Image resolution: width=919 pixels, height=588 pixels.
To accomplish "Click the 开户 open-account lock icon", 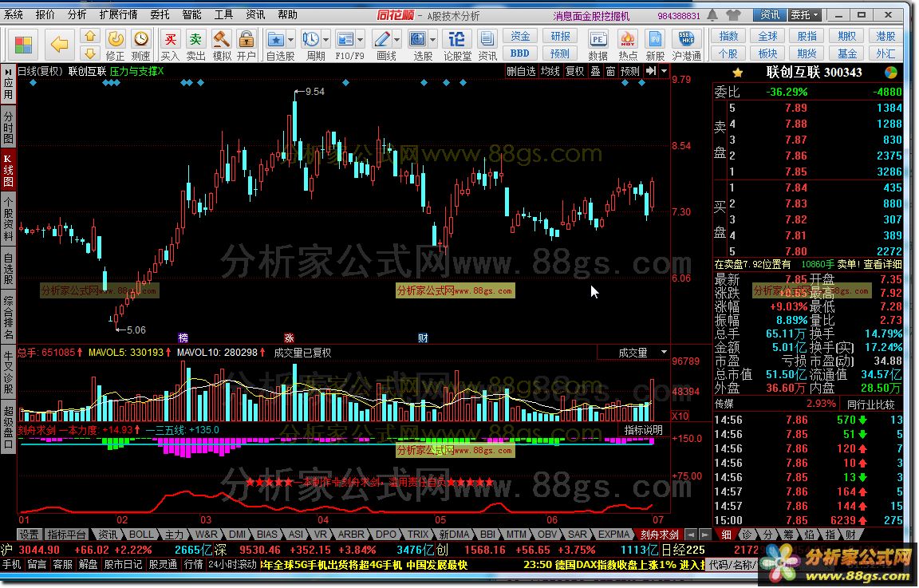I will [x=247, y=45].
